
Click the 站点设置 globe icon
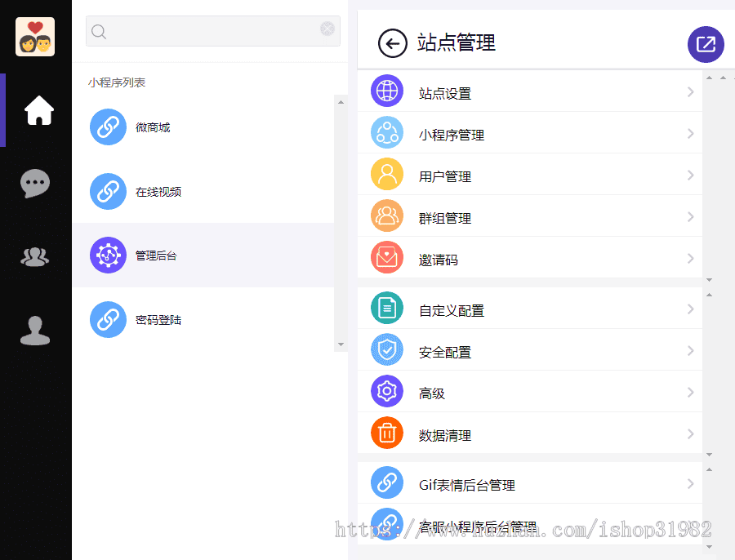[387, 91]
